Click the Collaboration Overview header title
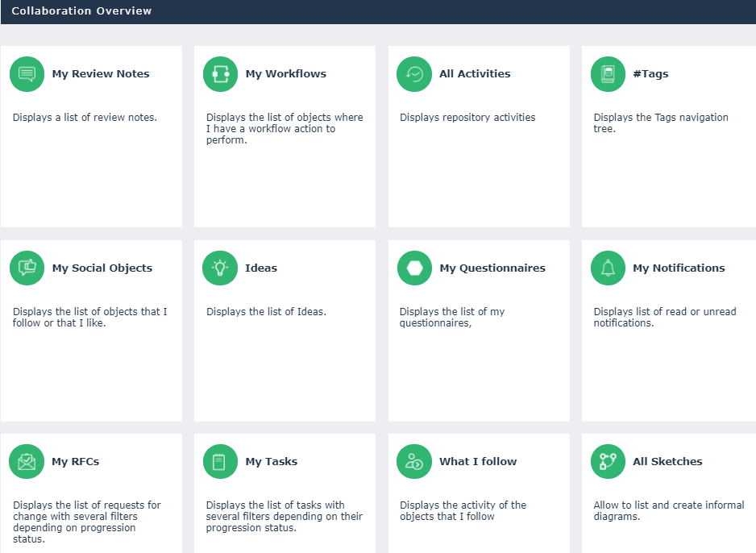The width and height of the screenshot is (756, 553). coord(81,11)
